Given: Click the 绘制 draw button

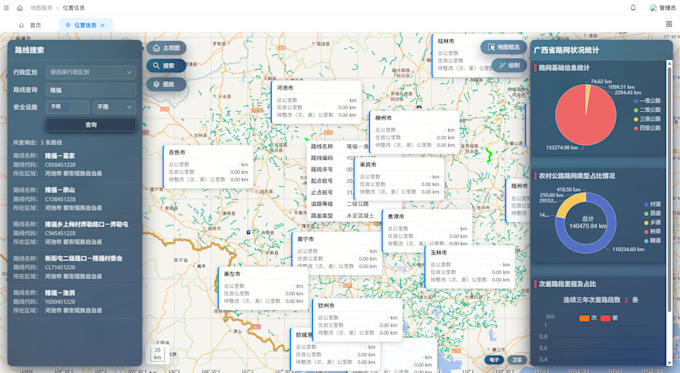Looking at the screenshot, I should tap(509, 65).
